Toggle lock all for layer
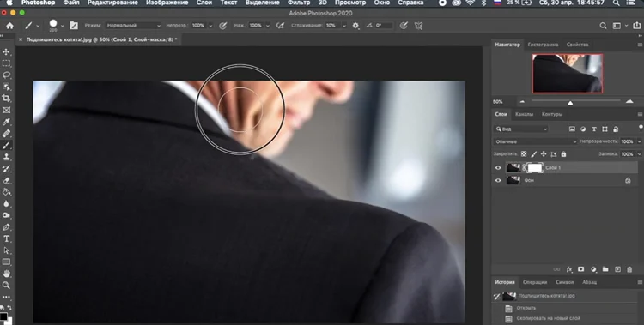 coord(563,154)
